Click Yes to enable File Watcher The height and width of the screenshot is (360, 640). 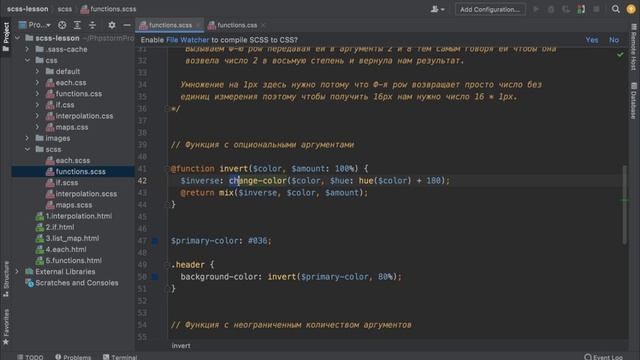(592, 40)
